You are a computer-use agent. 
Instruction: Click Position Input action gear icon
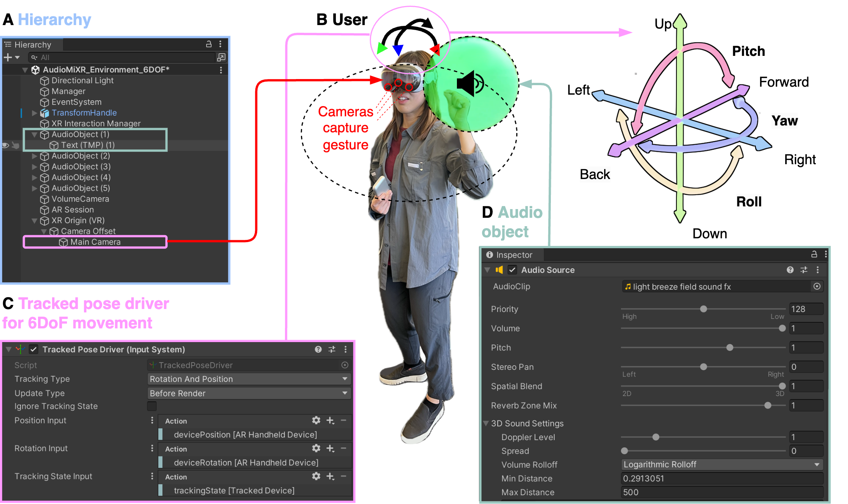click(316, 420)
